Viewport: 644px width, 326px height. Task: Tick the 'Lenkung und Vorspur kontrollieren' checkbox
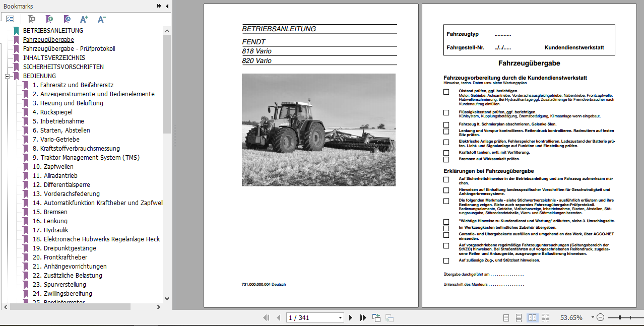pos(446,132)
